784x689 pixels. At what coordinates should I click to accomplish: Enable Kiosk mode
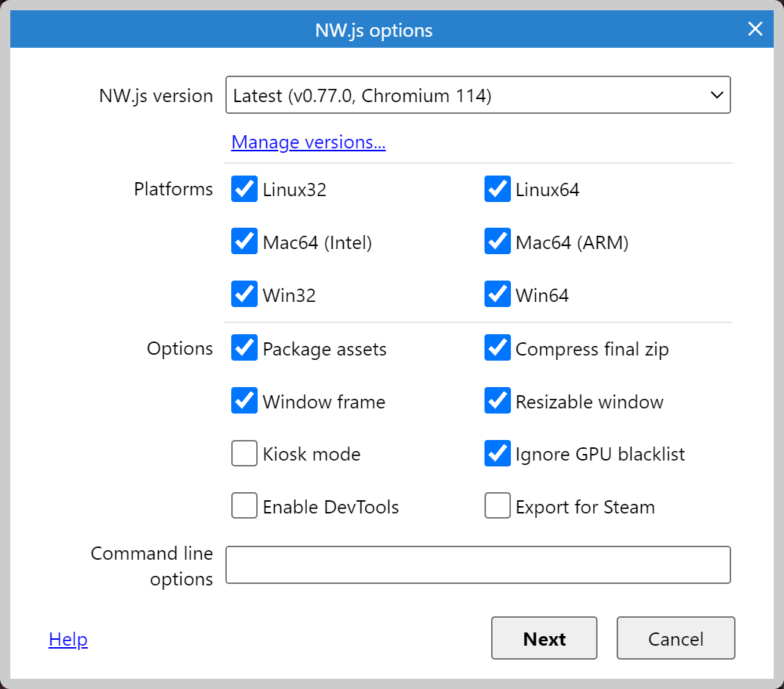coord(244,453)
